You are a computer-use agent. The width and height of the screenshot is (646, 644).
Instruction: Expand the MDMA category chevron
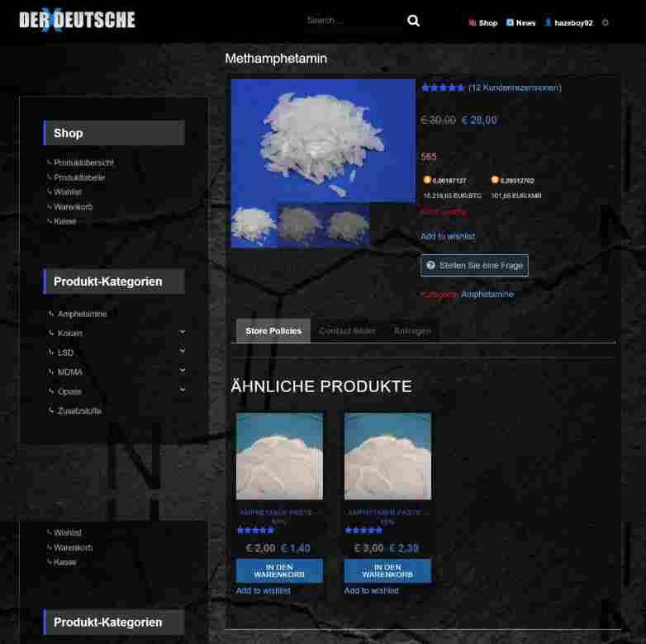tap(183, 371)
